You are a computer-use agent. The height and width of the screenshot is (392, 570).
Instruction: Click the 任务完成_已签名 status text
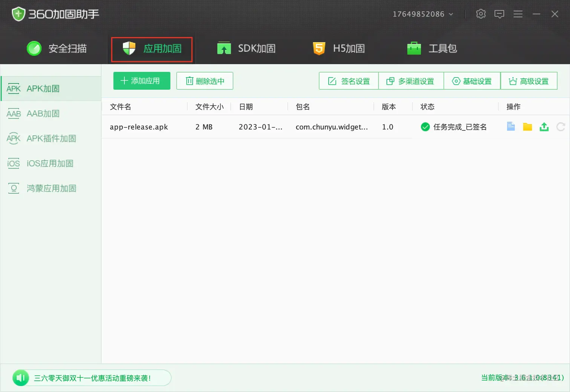click(460, 127)
